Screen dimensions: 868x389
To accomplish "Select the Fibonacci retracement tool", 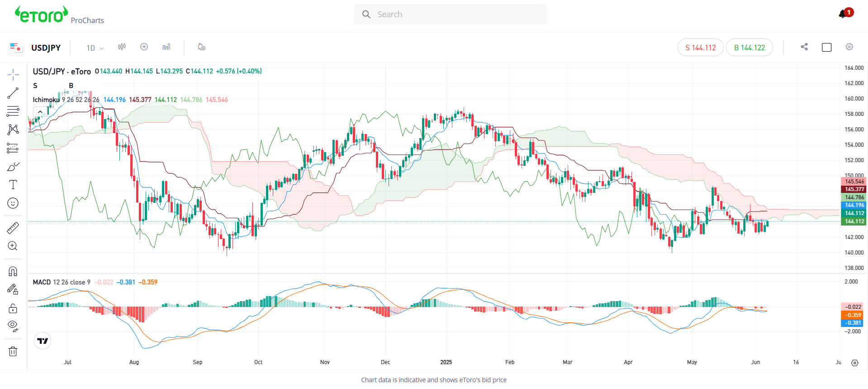I will point(13,111).
